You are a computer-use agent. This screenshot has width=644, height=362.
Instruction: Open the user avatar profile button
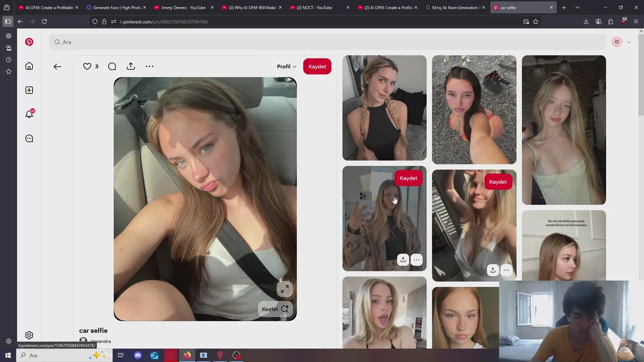click(616, 42)
